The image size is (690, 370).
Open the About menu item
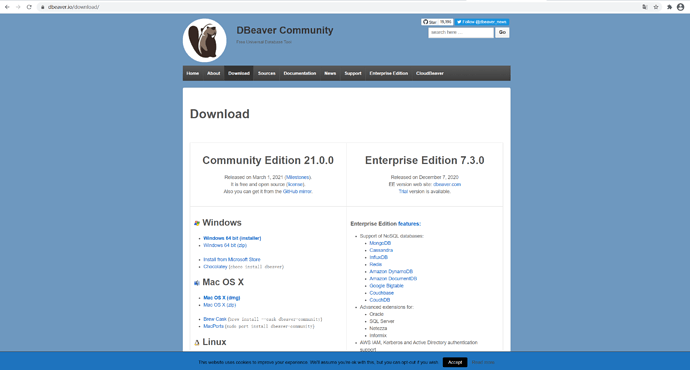pyautogui.click(x=213, y=73)
